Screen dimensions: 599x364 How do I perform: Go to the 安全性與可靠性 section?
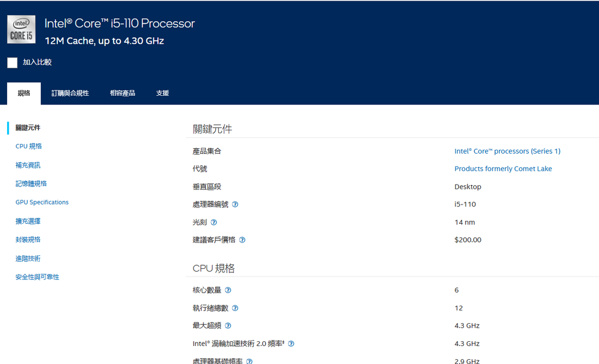[x=37, y=276]
